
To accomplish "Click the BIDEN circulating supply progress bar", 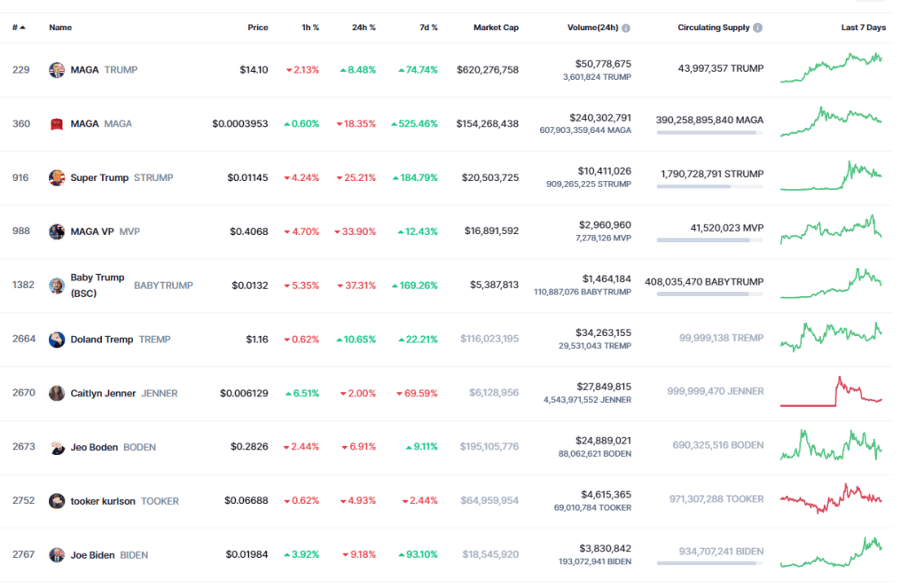I will (710, 563).
